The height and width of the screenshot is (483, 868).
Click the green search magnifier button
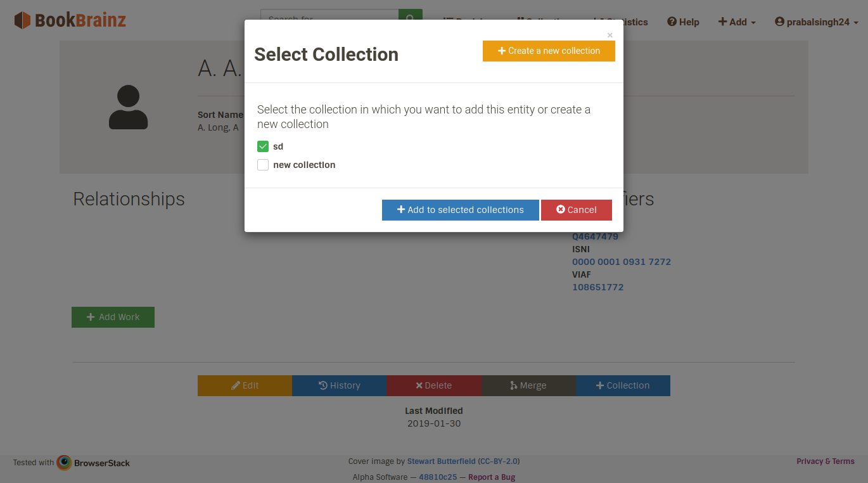pyautogui.click(x=410, y=16)
